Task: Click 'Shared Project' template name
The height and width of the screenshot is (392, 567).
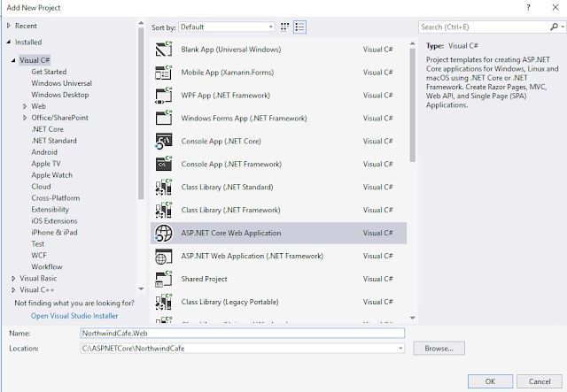Action: coord(205,279)
